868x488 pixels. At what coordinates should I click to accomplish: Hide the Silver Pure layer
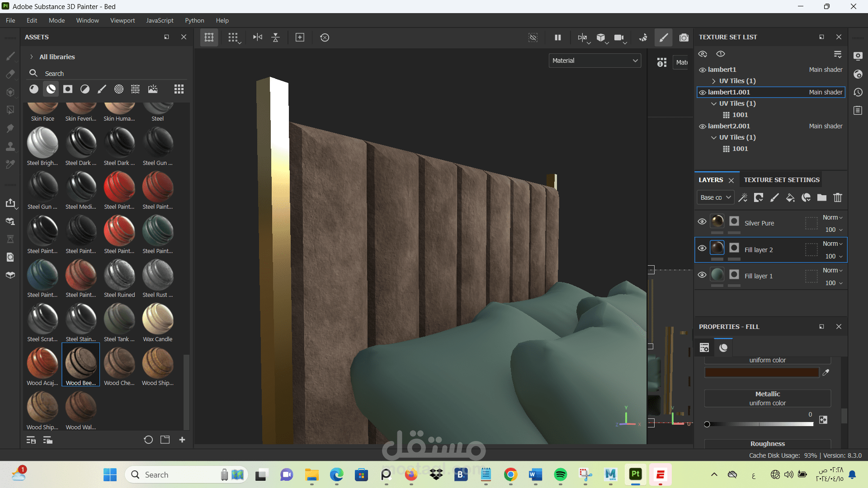pyautogui.click(x=702, y=222)
